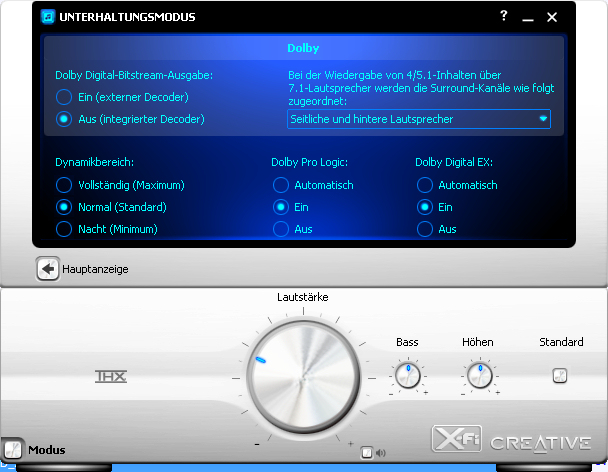Set Dolby Digital EX to Aus

425,229
